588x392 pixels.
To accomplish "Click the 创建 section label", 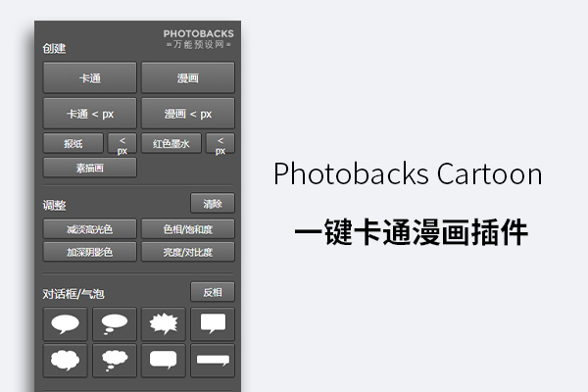I will coord(54,48).
